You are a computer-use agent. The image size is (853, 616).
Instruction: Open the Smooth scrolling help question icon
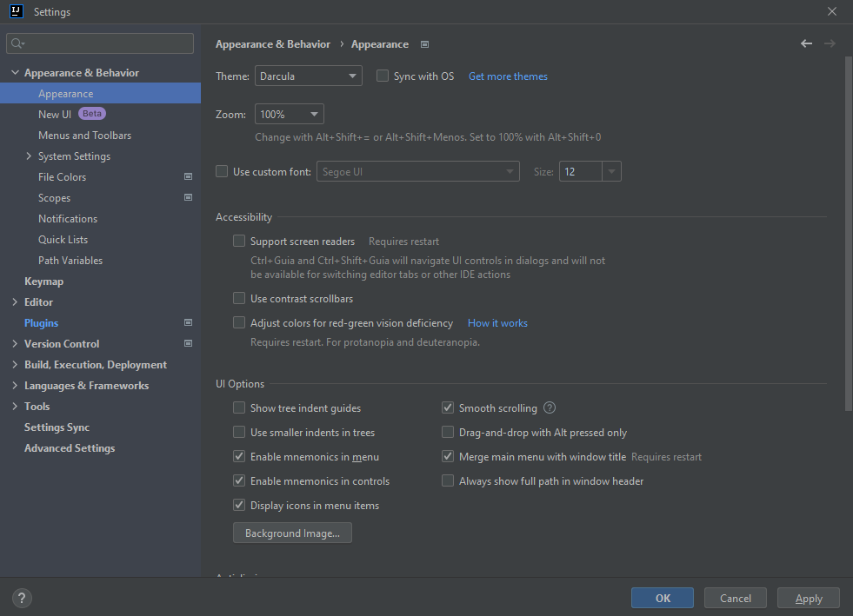550,407
